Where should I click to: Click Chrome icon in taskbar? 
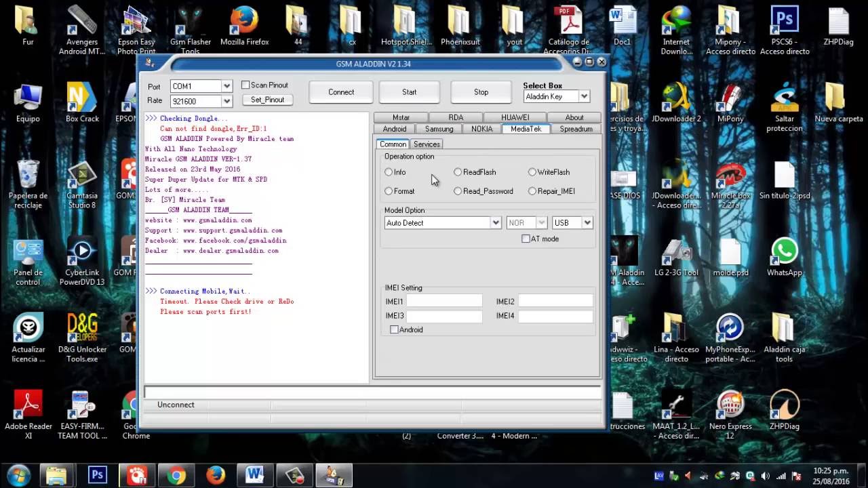pyautogui.click(x=176, y=475)
